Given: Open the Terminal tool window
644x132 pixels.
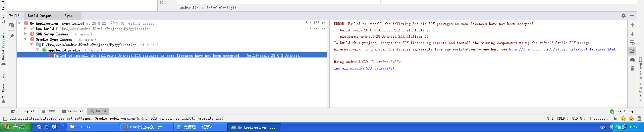Looking at the screenshot, I should pyautogui.click(x=72, y=111).
